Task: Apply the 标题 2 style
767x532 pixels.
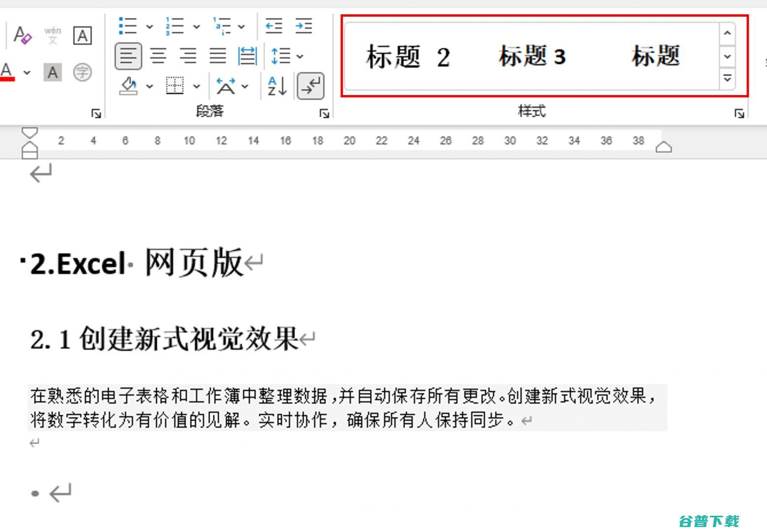Action: 408,56
